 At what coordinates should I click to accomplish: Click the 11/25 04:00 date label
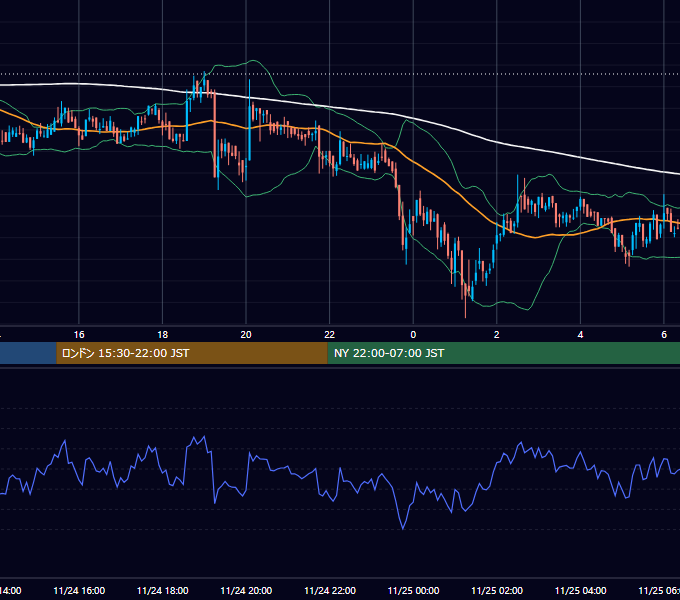click(581, 591)
